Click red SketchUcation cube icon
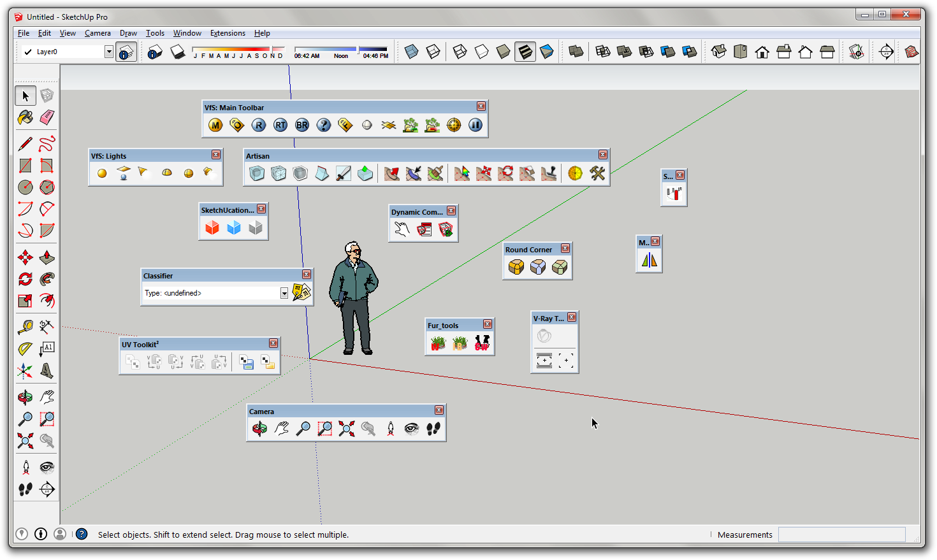Screen dimensions: 937x560 (212, 227)
